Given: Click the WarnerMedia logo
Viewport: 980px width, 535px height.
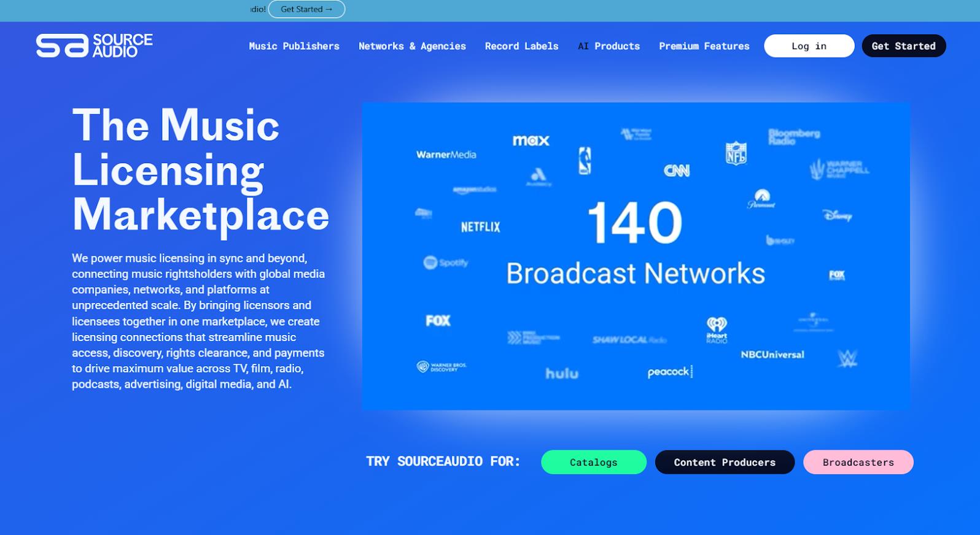Looking at the screenshot, I should click(446, 155).
